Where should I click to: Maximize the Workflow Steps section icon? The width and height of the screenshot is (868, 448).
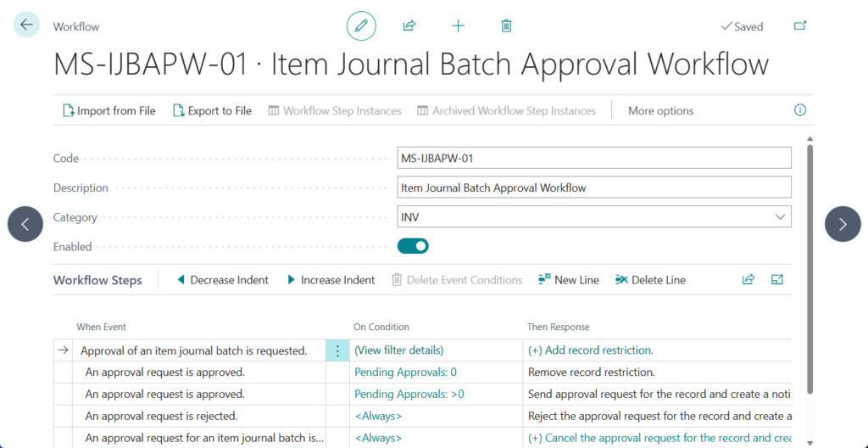click(777, 279)
